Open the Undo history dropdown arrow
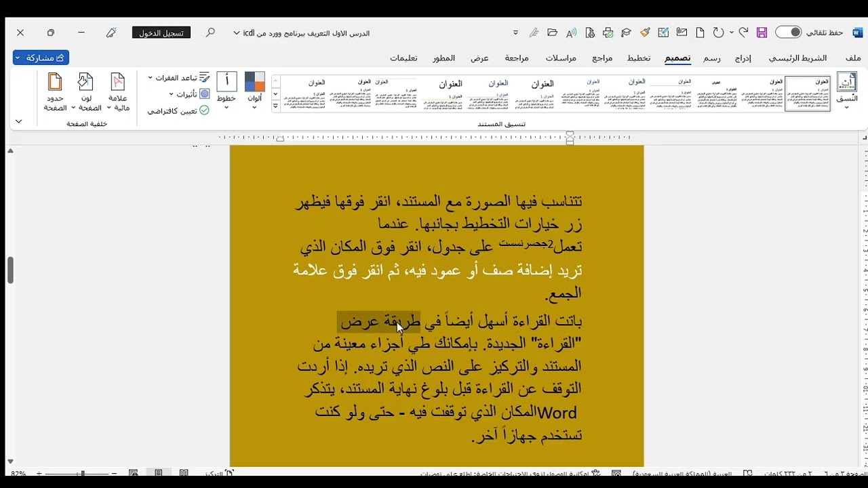 click(x=731, y=33)
